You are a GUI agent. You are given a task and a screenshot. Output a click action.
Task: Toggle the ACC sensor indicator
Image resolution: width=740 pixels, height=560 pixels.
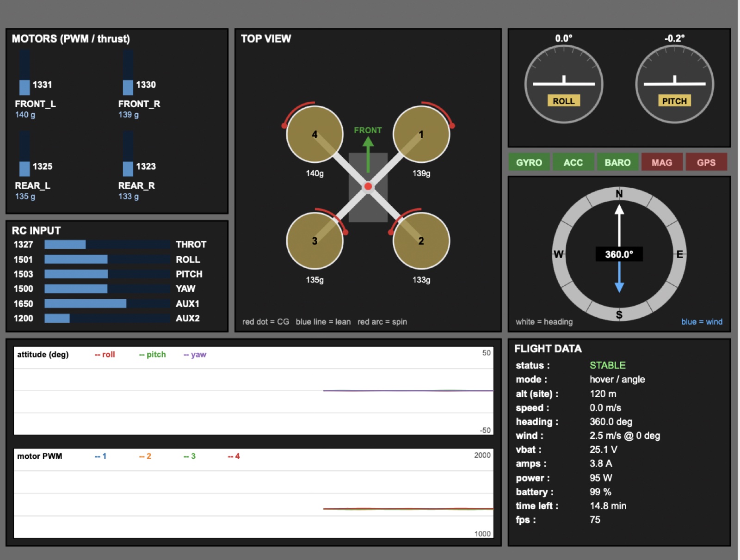[x=573, y=162]
